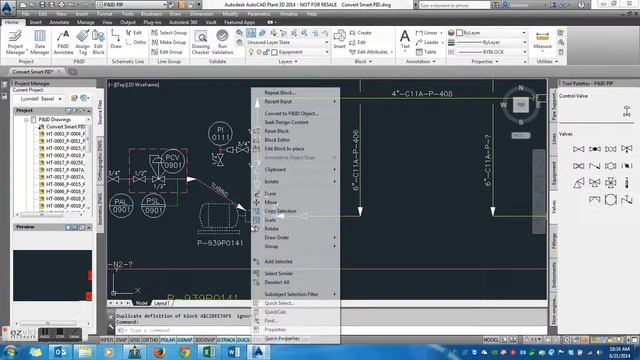The image size is (640, 360).
Task: Click Select Group in Line Group panel
Action: (169, 33)
